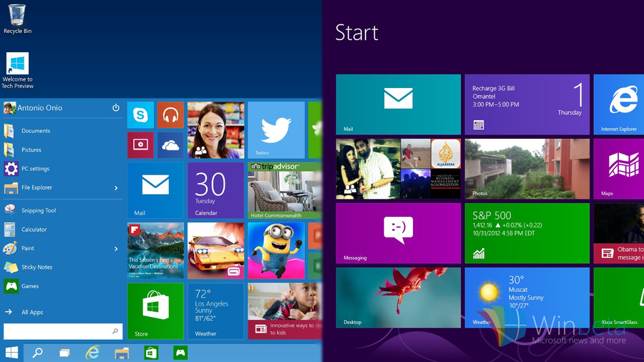
Task: Open the Calendar tile showing 30 Tuesday
Action: (215, 190)
